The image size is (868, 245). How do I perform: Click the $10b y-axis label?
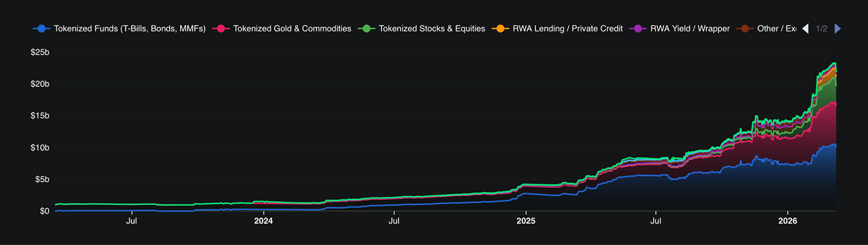[x=40, y=147]
